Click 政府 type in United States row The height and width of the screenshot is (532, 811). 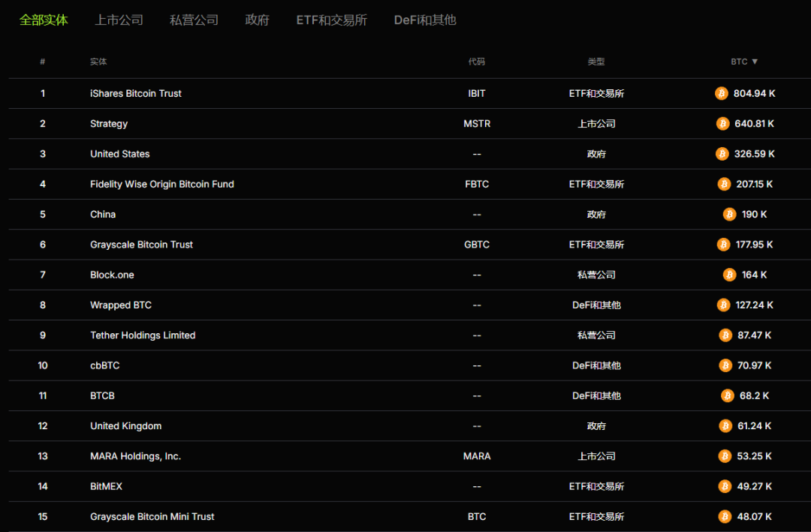[596, 154]
